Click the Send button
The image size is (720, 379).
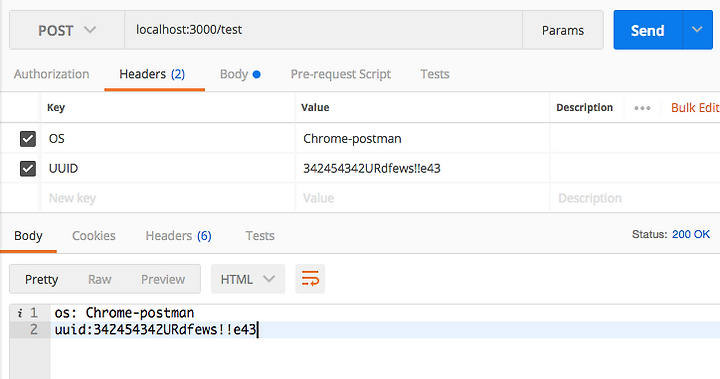click(x=648, y=30)
